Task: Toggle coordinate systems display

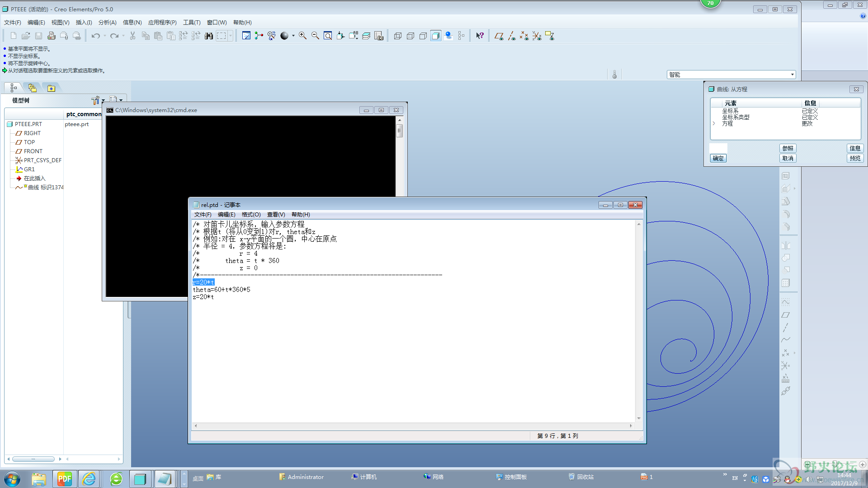Action: pos(537,36)
